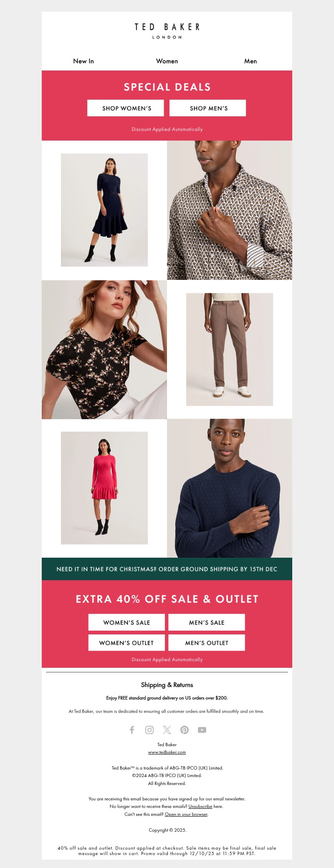Choose the Men's Outlet button
Viewport: 334px width, 868px height.
tap(207, 643)
